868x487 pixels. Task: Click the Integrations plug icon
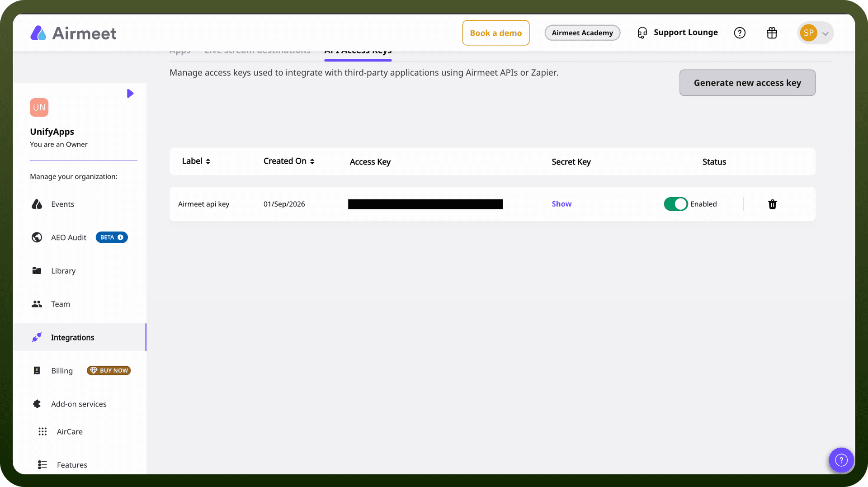point(37,337)
